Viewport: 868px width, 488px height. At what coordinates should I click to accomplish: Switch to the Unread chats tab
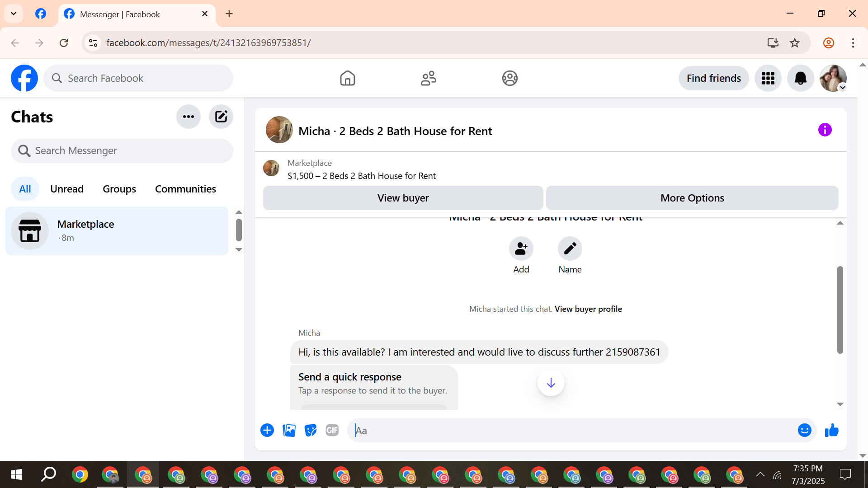[x=67, y=189]
